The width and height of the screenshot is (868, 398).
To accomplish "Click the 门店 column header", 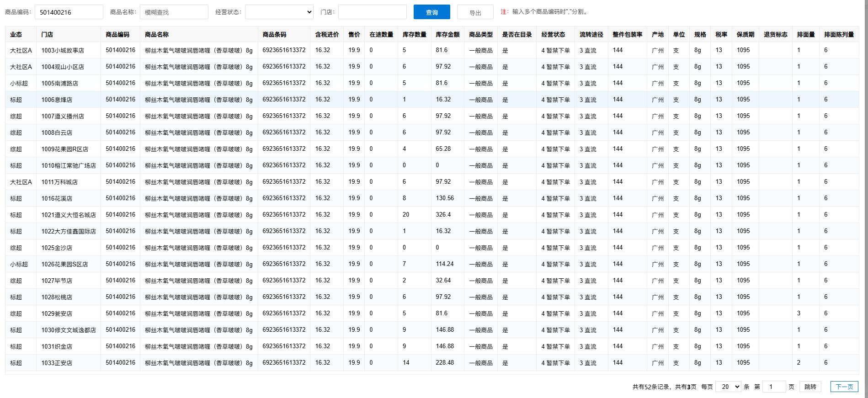I will pos(47,35).
